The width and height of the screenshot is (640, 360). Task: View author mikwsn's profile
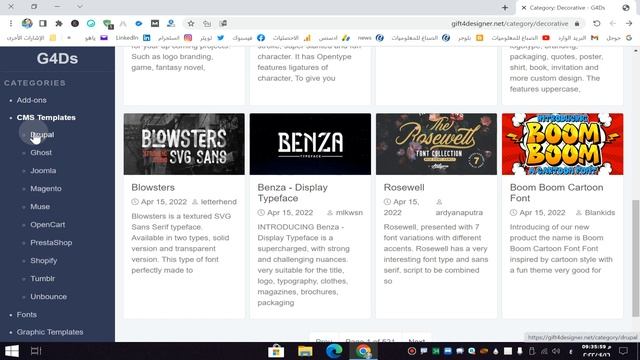[349, 213]
